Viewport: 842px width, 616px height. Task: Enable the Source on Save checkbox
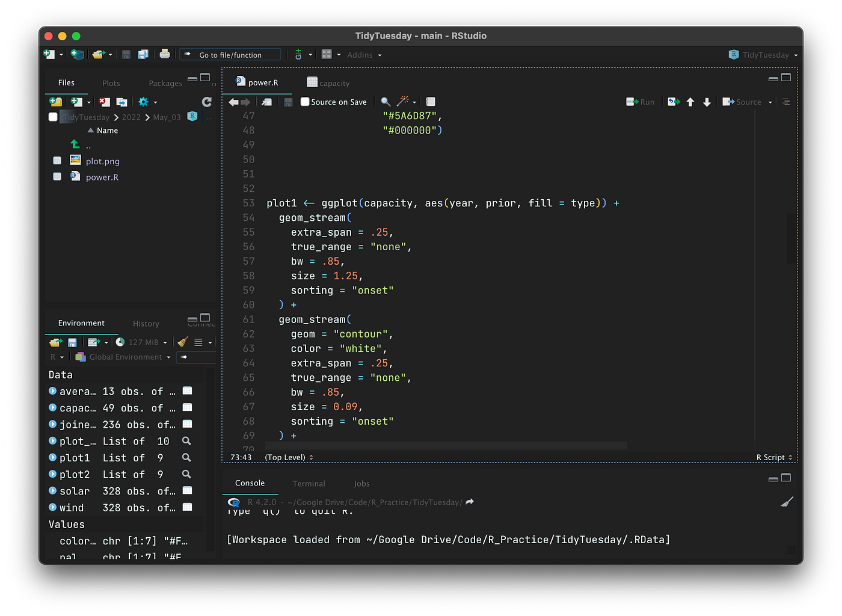click(305, 102)
